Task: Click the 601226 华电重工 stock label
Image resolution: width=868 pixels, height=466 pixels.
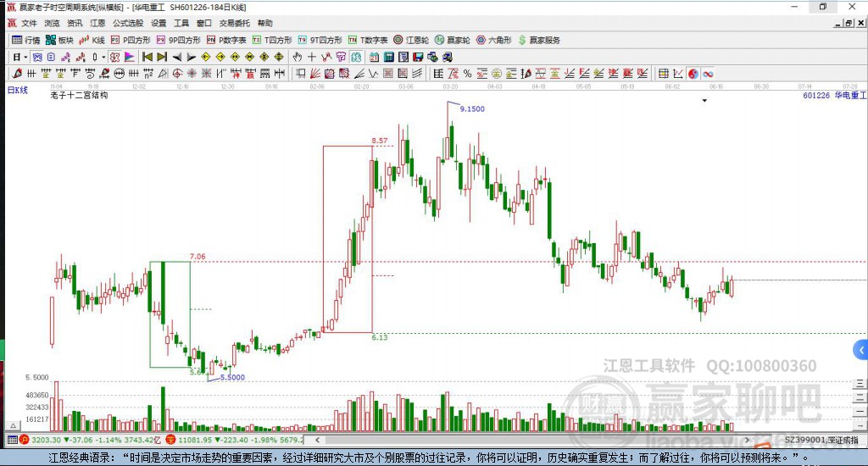Action: (x=834, y=95)
